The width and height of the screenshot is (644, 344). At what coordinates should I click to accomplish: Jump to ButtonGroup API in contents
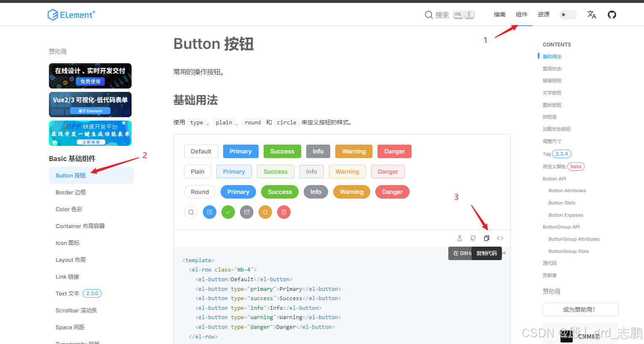point(561,227)
